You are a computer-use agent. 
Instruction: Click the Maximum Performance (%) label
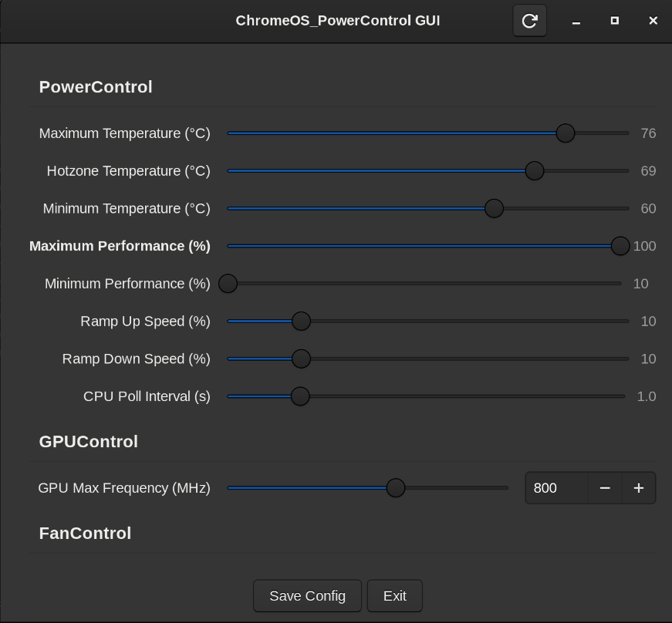point(120,246)
